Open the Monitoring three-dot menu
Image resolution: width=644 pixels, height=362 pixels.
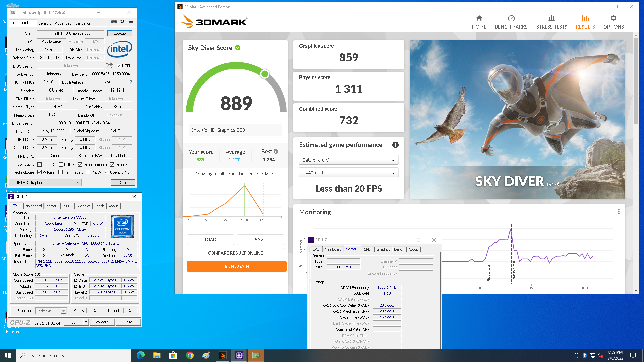click(619, 212)
